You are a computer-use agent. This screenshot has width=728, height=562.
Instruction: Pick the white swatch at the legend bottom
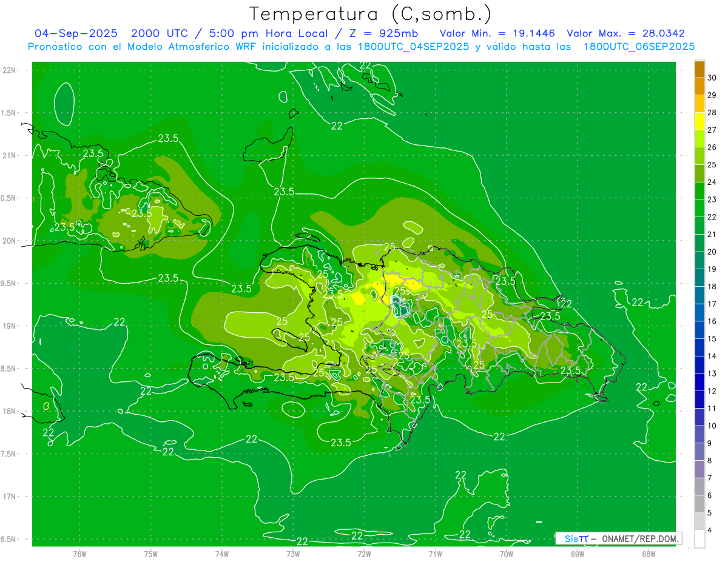click(x=699, y=539)
